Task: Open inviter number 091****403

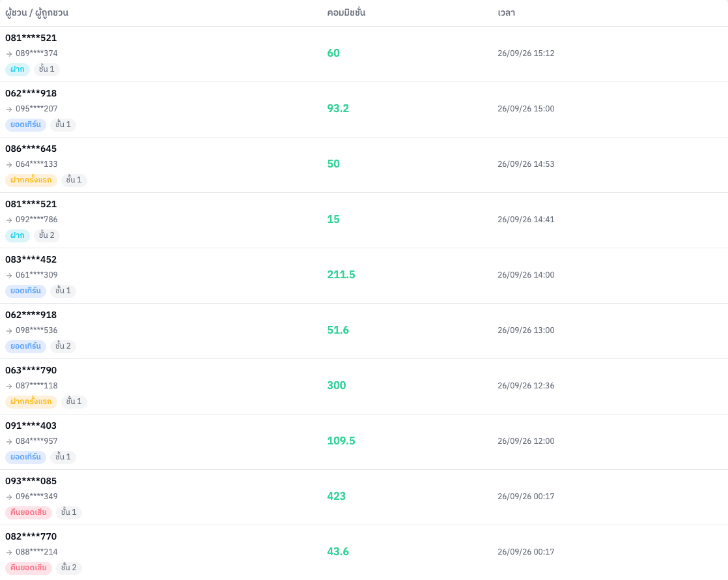Action: click(x=31, y=426)
